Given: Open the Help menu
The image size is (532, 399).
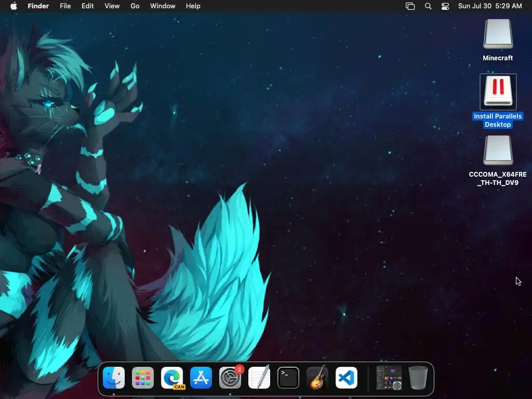Looking at the screenshot, I should [x=193, y=6].
